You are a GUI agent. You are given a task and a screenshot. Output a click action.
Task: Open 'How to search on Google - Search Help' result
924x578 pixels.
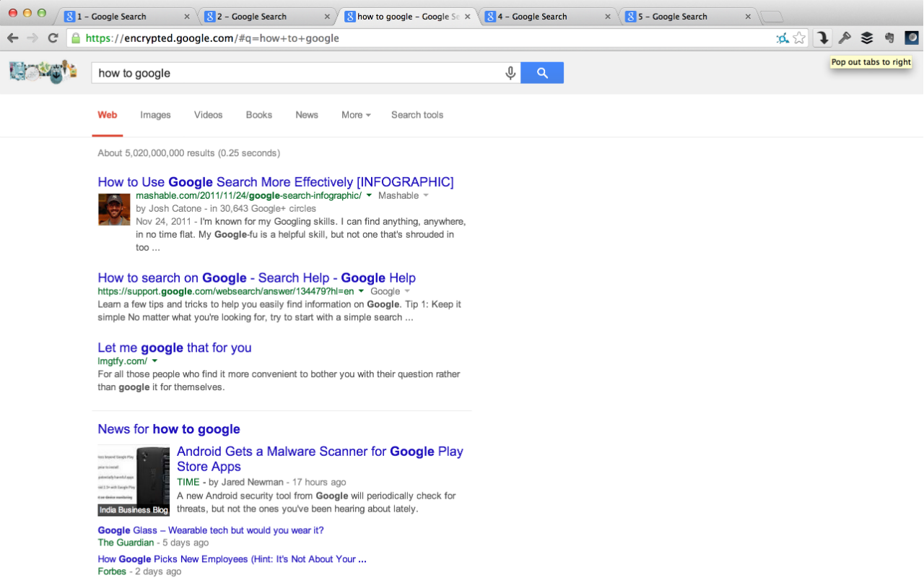point(256,278)
